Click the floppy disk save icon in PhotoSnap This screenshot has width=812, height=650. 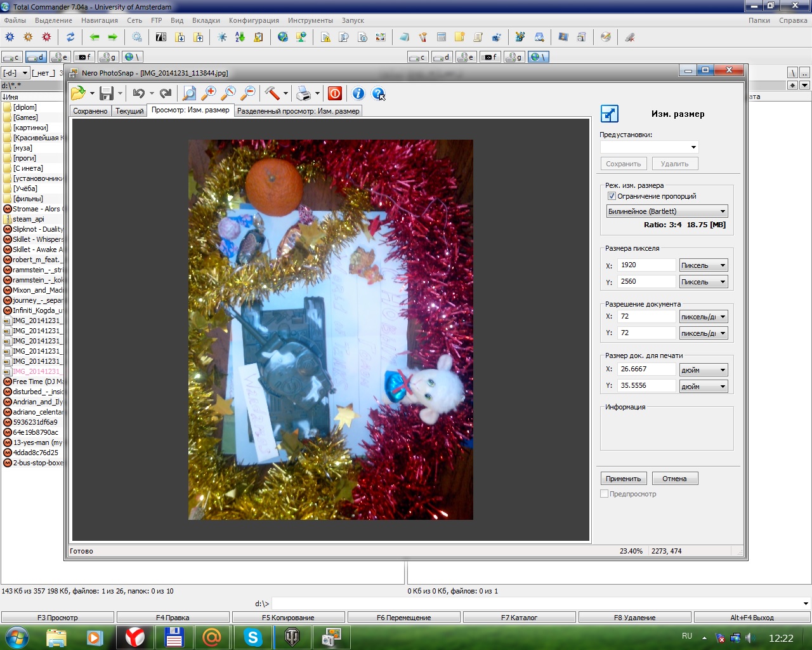pyautogui.click(x=107, y=94)
